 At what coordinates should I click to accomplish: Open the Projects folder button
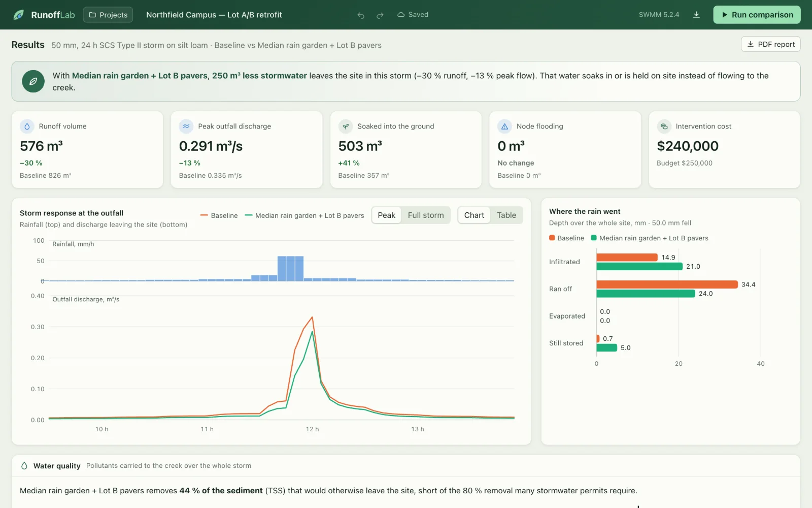coord(108,15)
